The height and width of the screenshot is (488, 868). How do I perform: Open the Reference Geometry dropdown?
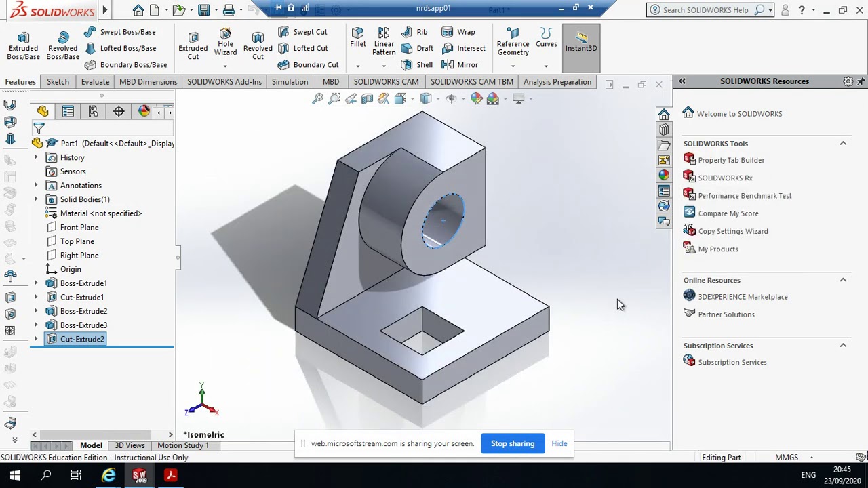[513, 66]
